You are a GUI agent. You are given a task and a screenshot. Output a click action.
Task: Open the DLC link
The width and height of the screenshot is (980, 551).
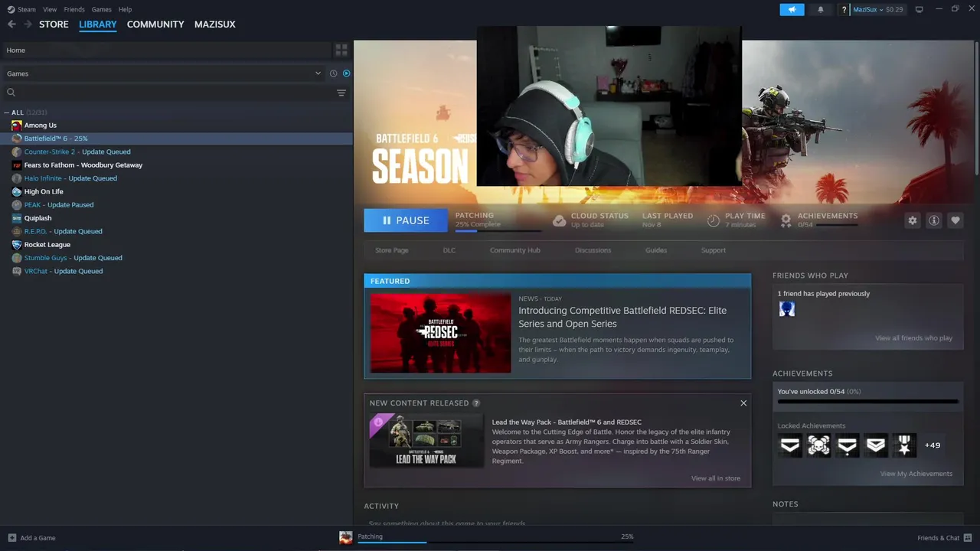[x=449, y=250]
